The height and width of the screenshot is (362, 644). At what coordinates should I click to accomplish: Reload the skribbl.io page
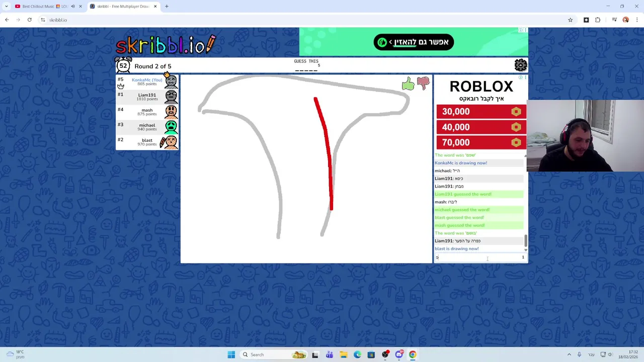pos(29,20)
